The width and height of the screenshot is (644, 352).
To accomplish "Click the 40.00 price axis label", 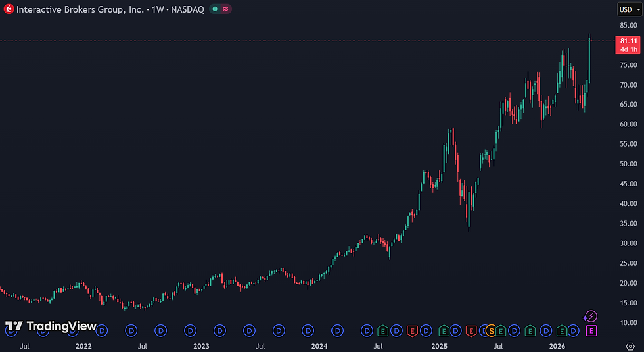I will click(x=628, y=203).
